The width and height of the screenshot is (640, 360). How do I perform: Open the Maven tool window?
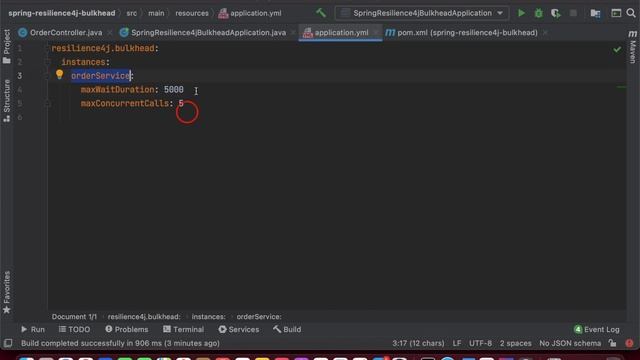(633, 47)
